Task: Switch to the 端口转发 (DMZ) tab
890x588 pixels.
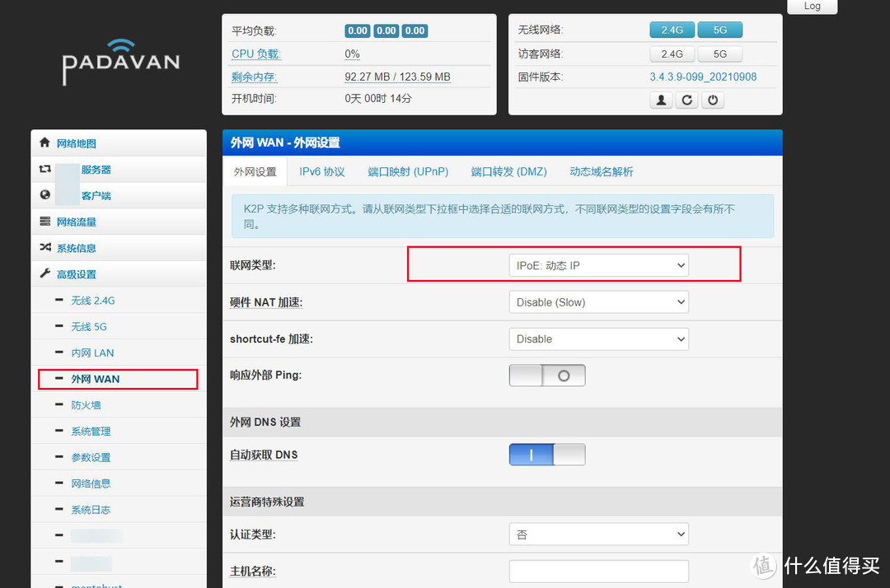Action: (x=508, y=172)
